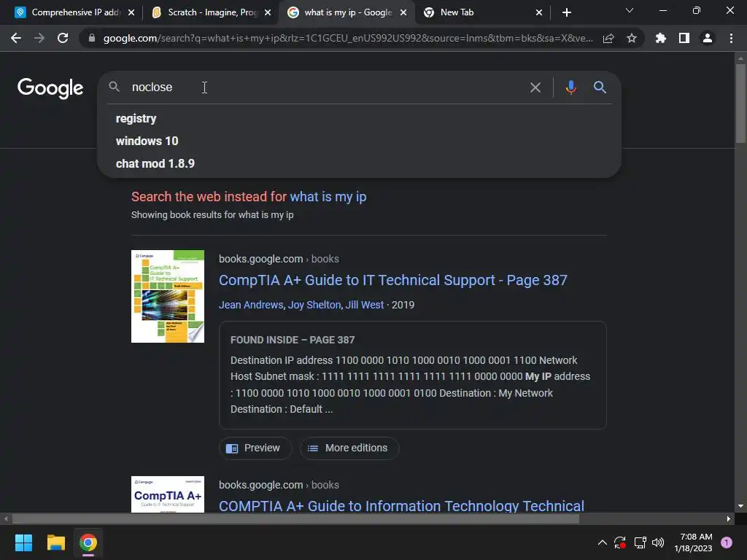
Task: Start voice search with the microphone
Action: pyautogui.click(x=570, y=87)
